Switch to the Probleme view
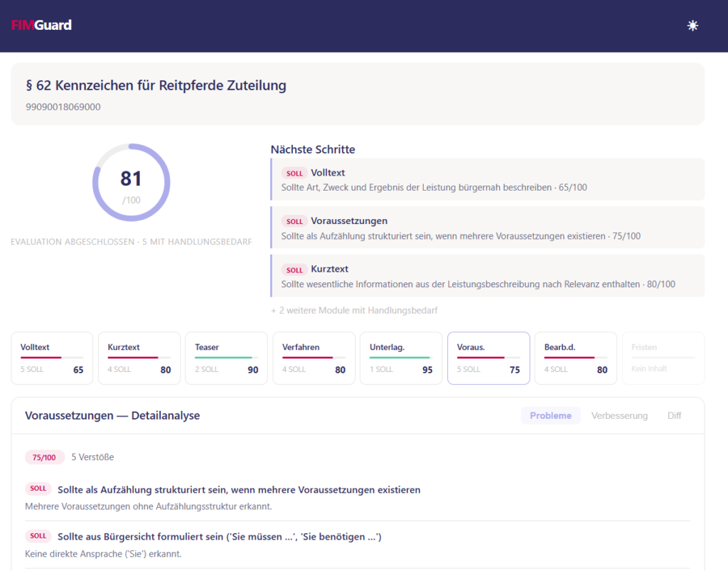The width and height of the screenshot is (728, 571). click(550, 415)
